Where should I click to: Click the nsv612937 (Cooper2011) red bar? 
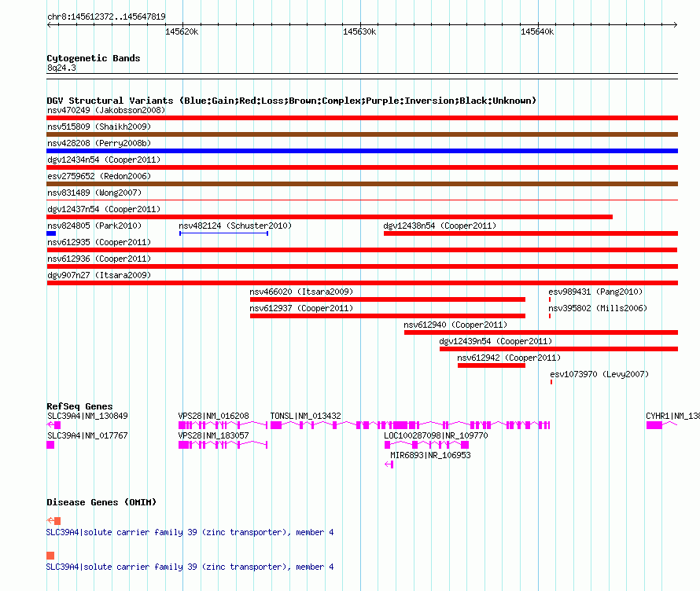click(x=388, y=316)
